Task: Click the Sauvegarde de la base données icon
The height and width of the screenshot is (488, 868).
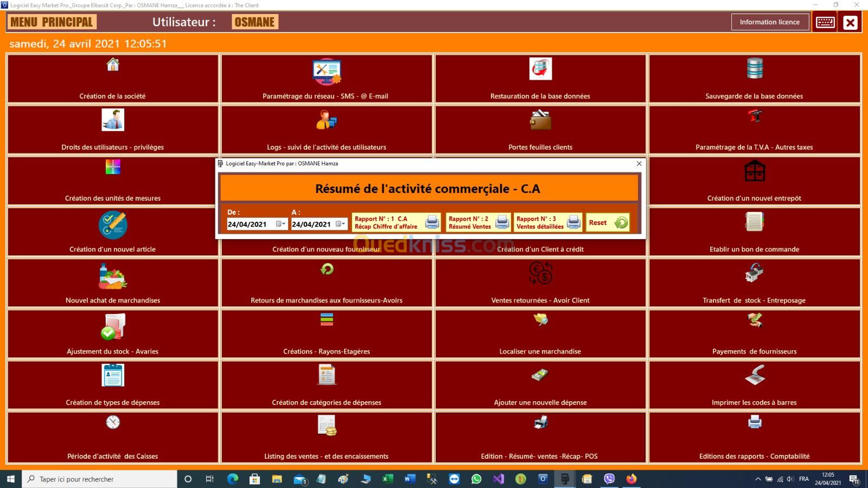Action: point(754,68)
